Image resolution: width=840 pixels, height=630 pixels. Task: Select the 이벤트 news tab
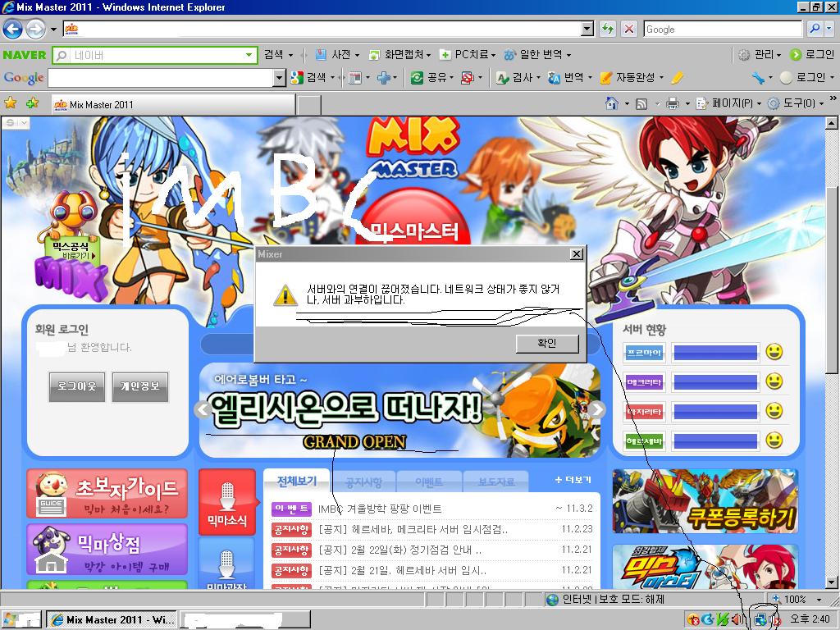pos(428,482)
